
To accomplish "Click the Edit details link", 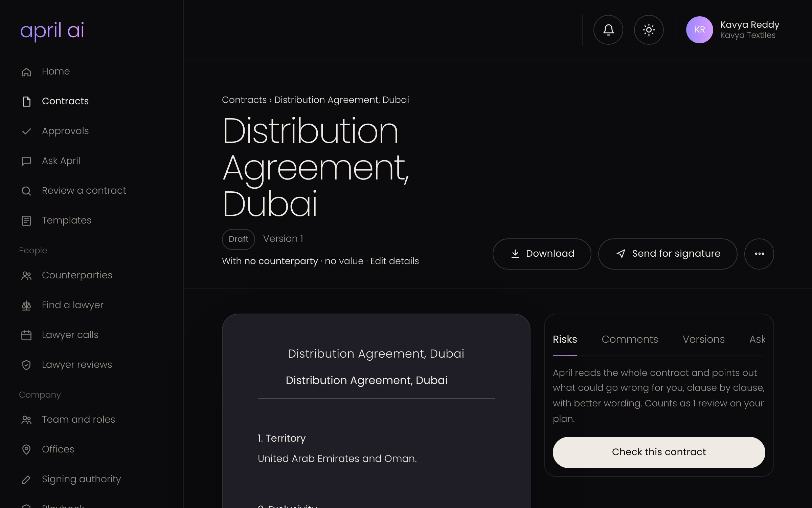I will [x=394, y=261].
